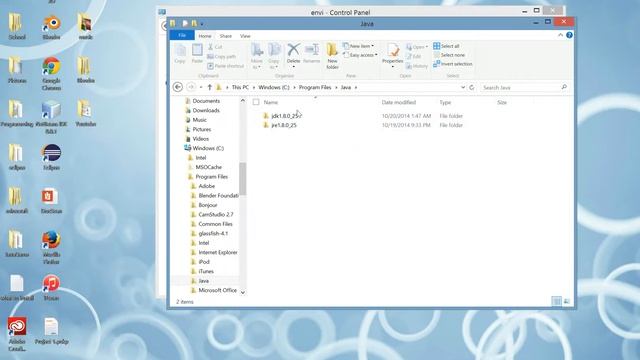Click the Delete icon in the ribbon
The image size is (640, 360).
coord(293,50)
